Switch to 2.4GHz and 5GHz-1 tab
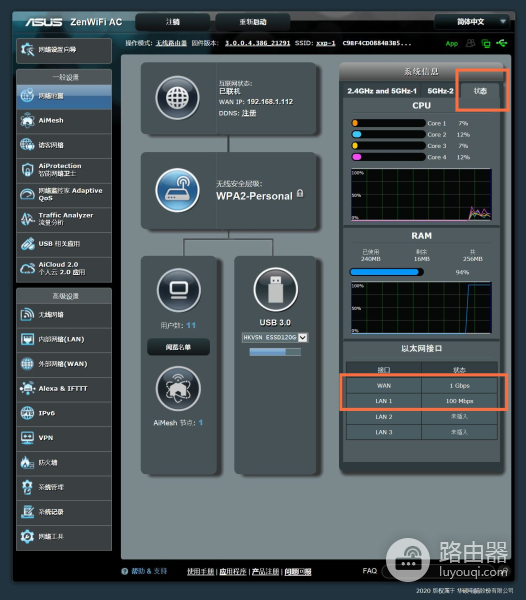 [x=382, y=91]
